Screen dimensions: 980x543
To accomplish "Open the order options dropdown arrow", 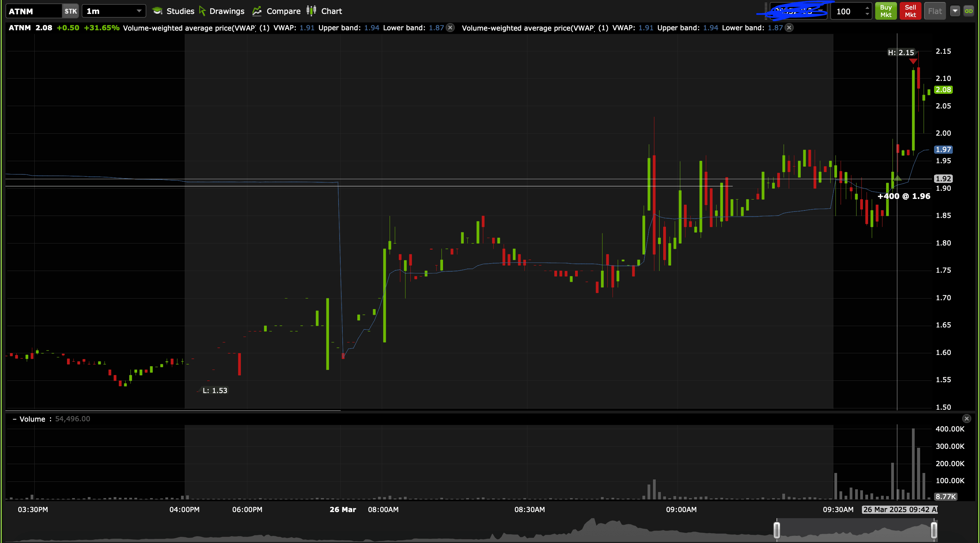I will click(955, 11).
